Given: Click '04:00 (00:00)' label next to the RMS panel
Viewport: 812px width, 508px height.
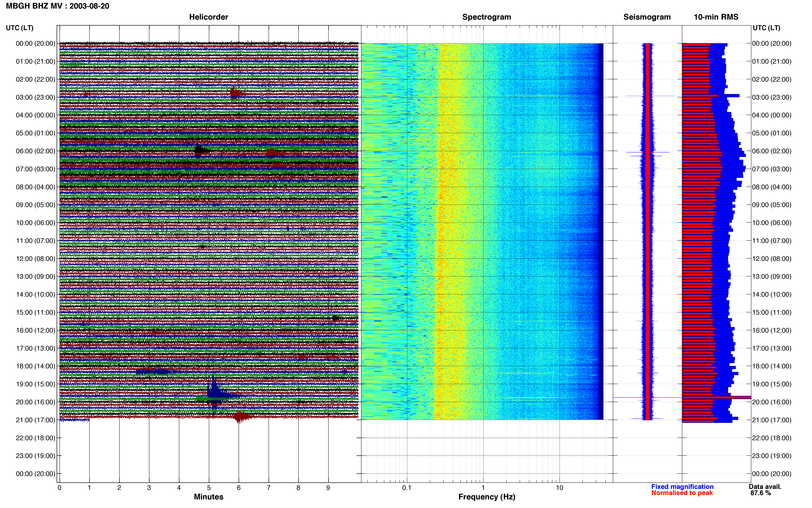Looking at the screenshot, I should click(x=772, y=115).
